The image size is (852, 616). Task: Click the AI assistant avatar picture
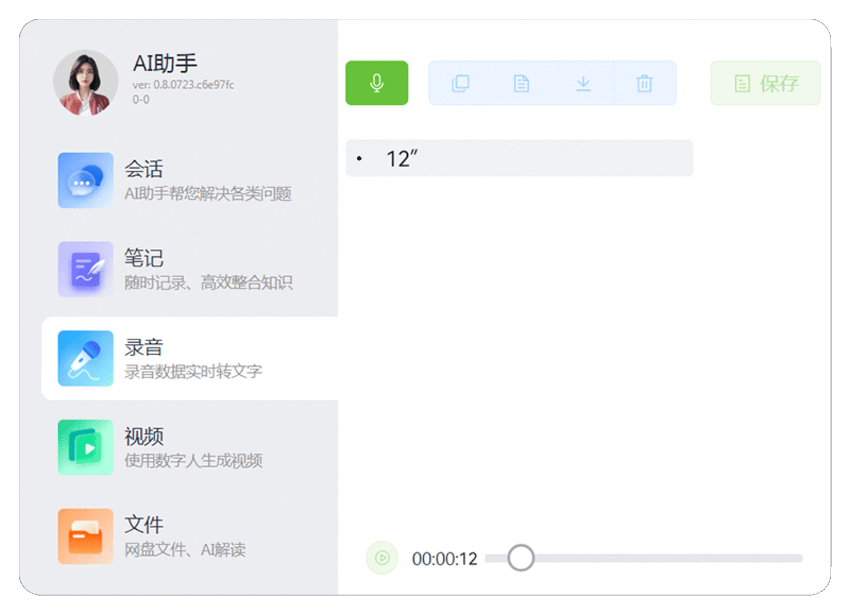click(86, 83)
